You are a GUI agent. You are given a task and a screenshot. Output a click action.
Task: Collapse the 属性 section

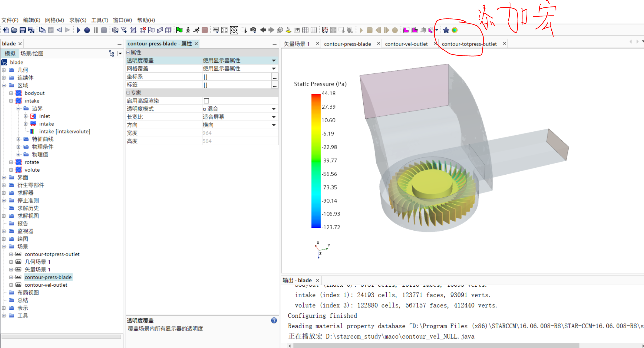(x=128, y=52)
